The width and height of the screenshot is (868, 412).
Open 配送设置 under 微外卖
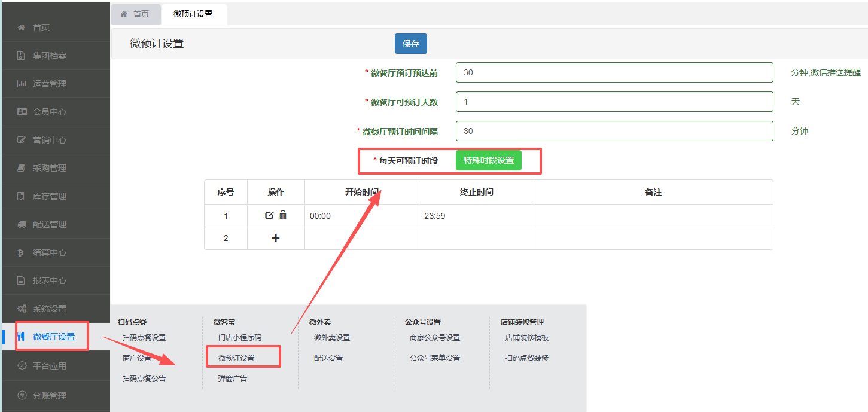(x=328, y=358)
